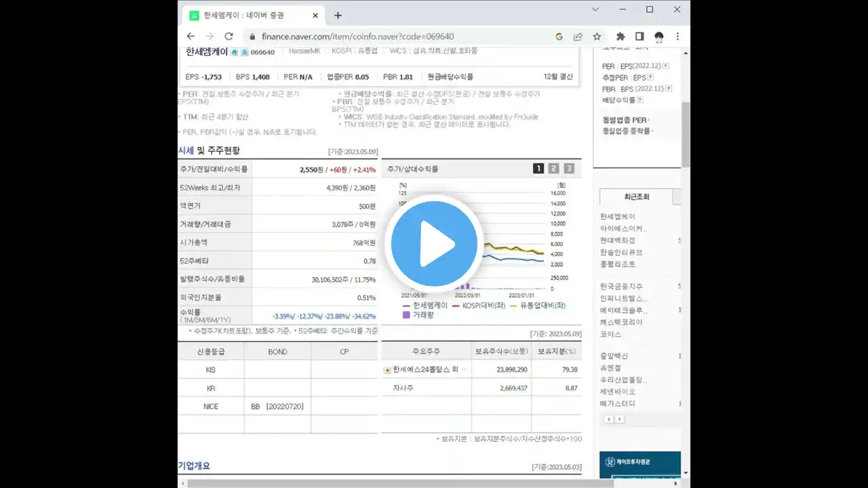
Task: Open the Chrome three-dot menu
Action: (677, 37)
